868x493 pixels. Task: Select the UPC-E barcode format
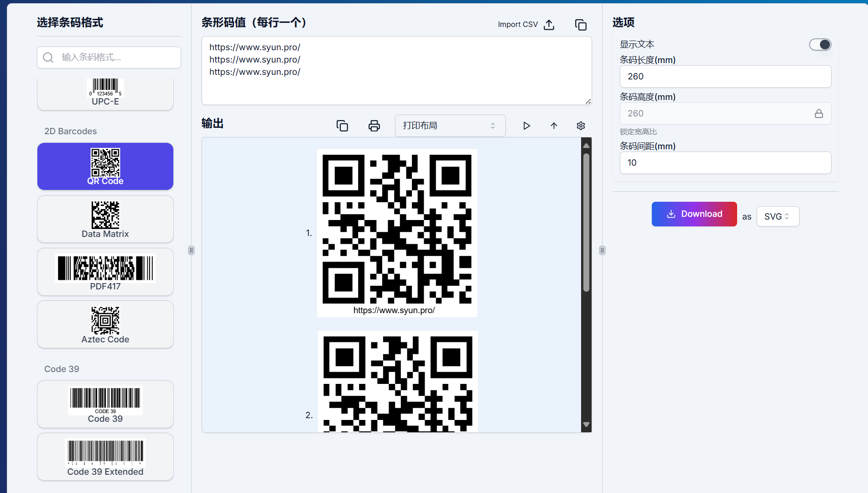click(x=105, y=94)
